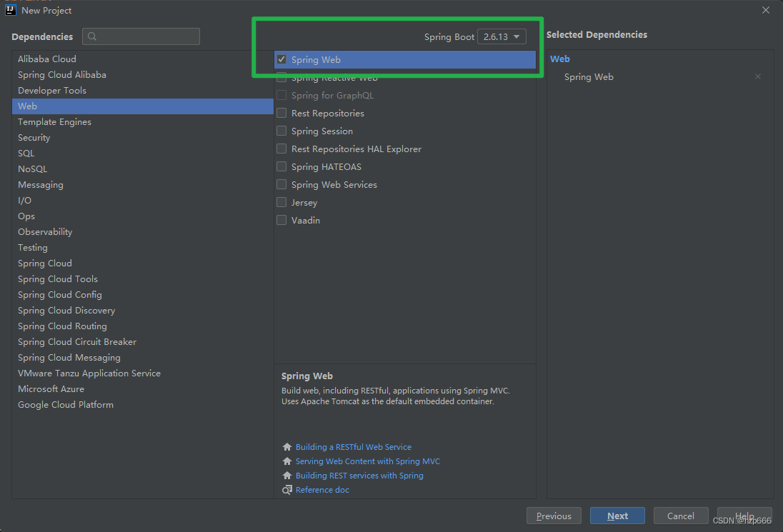This screenshot has height=532, width=783.
Task: Check the Spring Session option
Action: pyautogui.click(x=281, y=131)
